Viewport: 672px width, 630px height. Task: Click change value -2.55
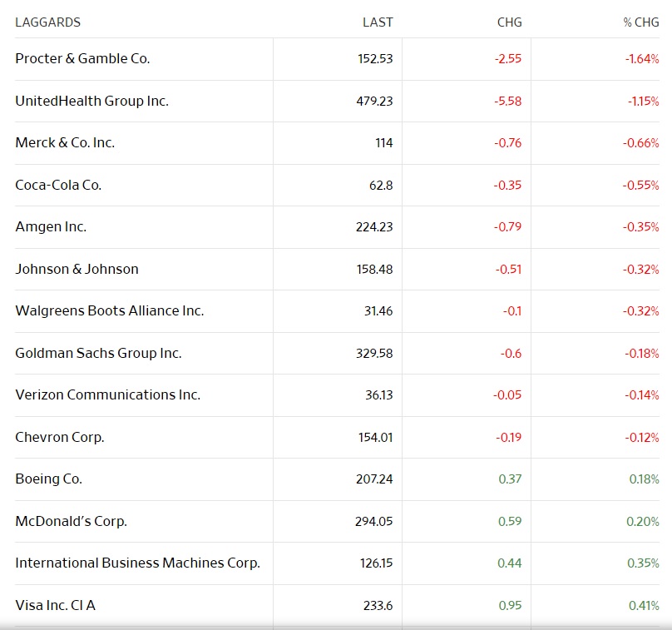click(x=508, y=59)
